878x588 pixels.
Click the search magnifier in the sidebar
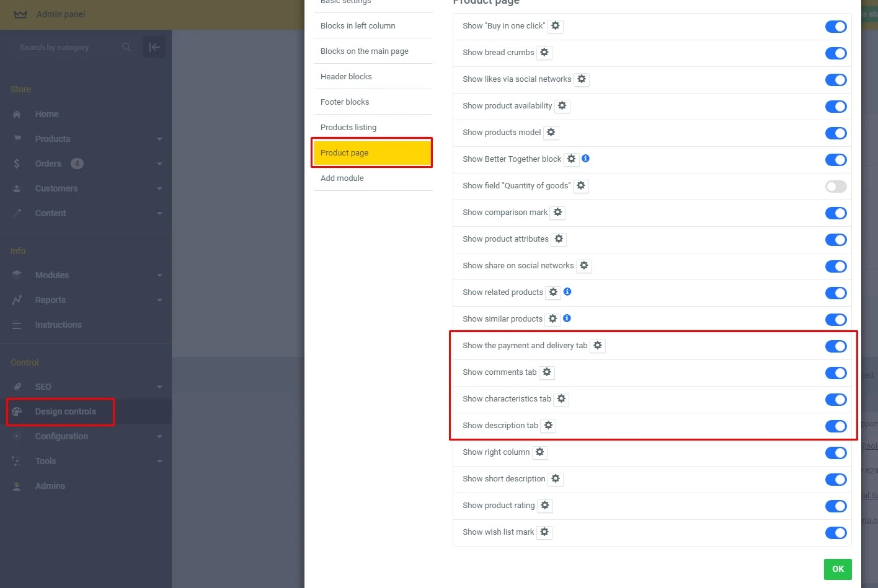coord(126,47)
